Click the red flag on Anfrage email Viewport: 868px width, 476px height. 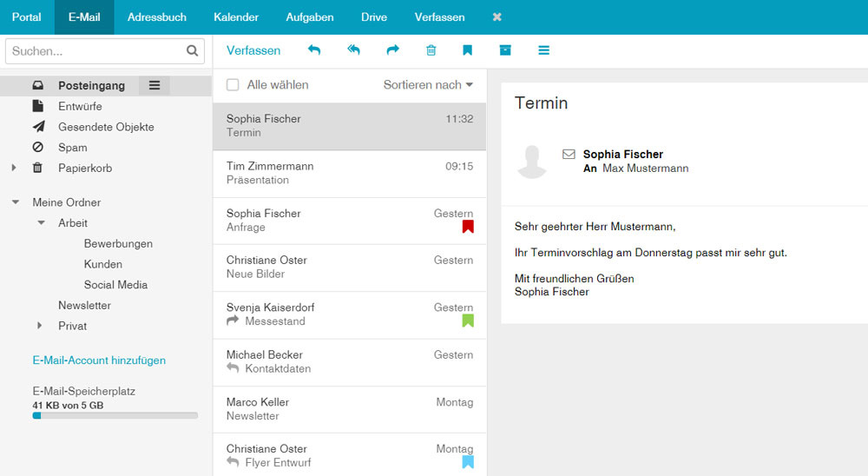tap(468, 227)
